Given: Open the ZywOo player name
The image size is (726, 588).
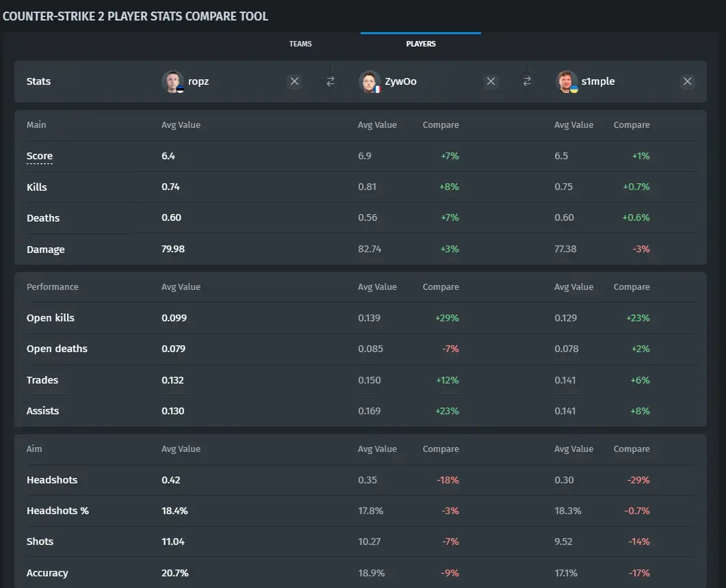Looking at the screenshot, I should pyautogui.click(x=400, y=81).
